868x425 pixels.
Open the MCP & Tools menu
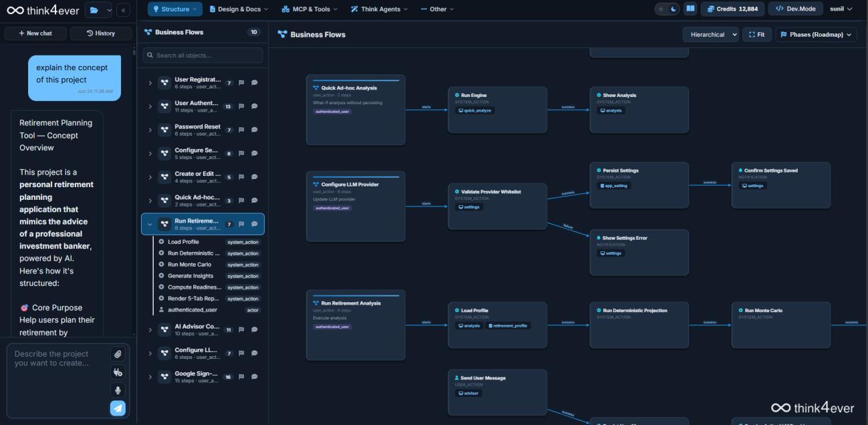310,9
